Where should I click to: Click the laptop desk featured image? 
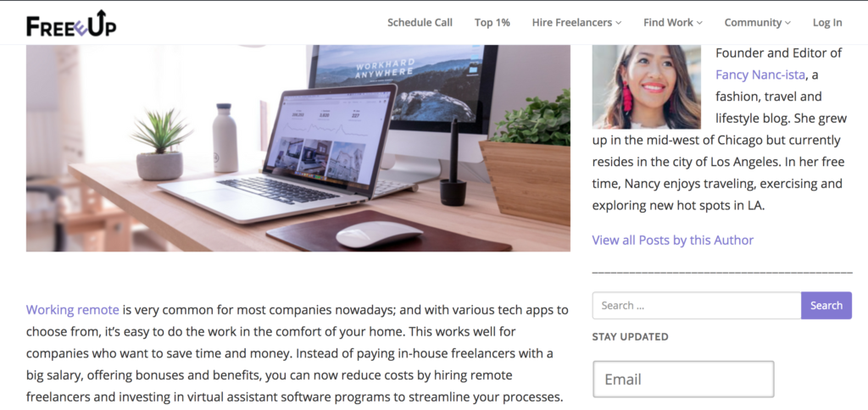(298, 148)
